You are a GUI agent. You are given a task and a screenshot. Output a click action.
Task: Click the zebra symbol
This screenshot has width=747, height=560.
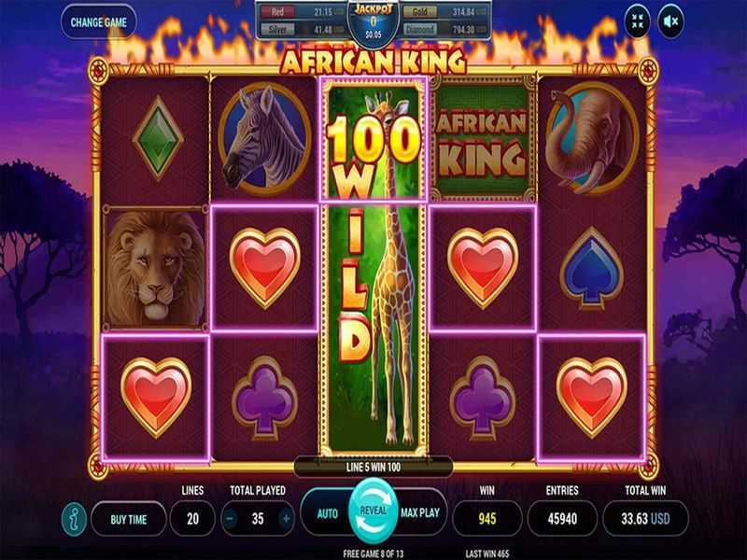[x=265, y=138]
